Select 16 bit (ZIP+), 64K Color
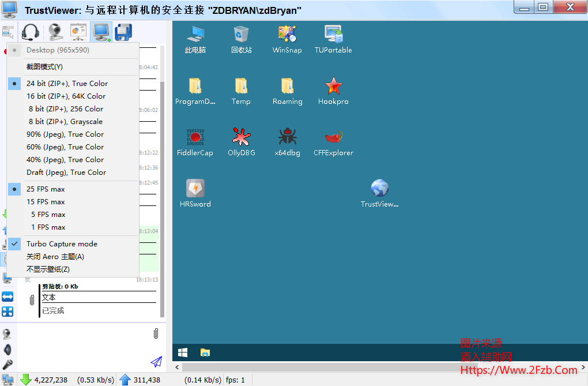588x386 pixels. (73, 96)
